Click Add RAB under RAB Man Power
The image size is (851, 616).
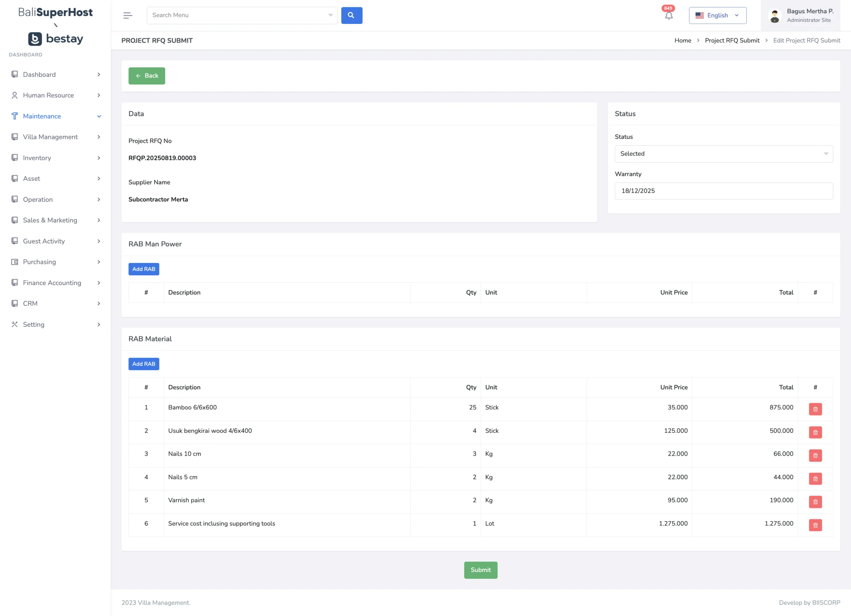click(144, 269)
